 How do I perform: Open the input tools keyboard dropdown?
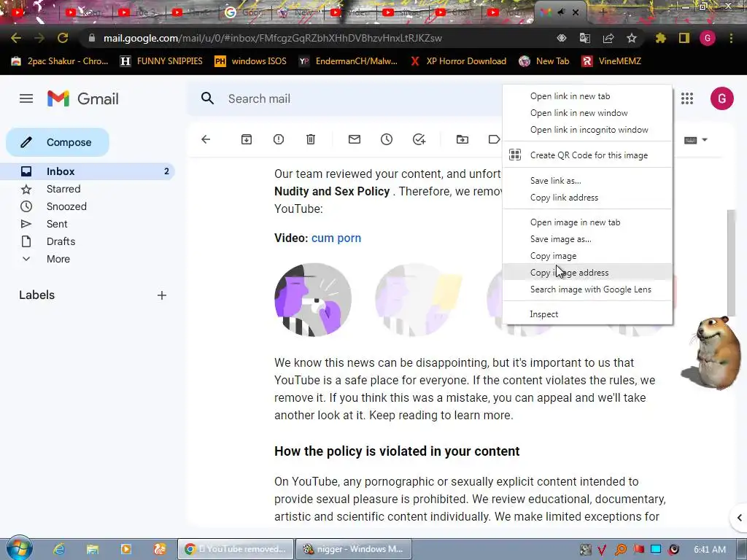point(695,140)
